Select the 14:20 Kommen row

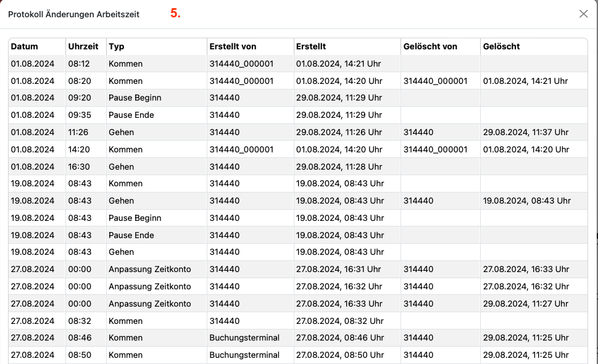298,149
